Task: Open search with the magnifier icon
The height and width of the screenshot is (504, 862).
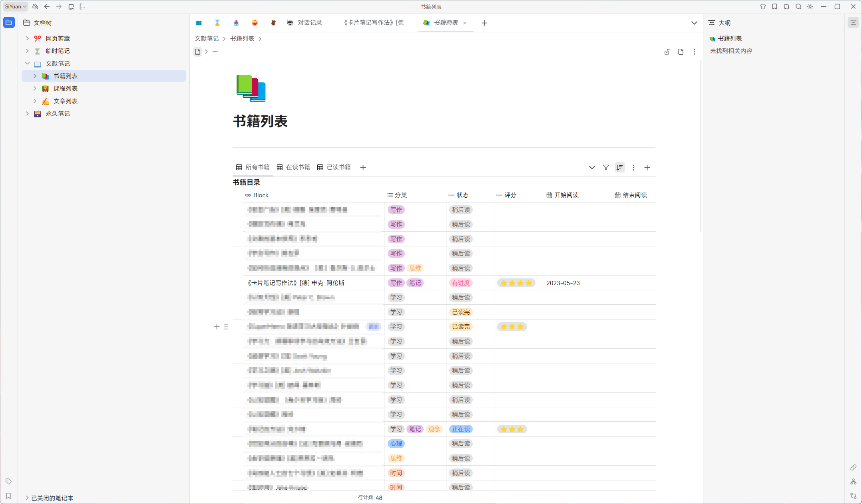Action: (x=798, y=7)
